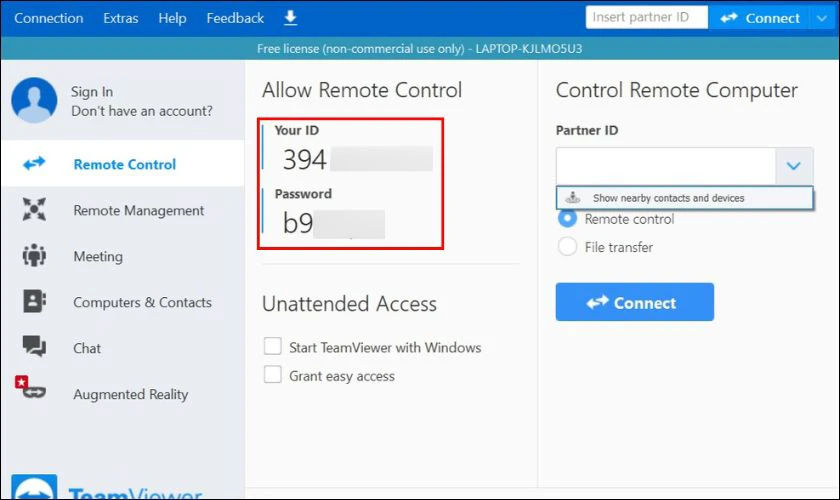
Task: Click the Chat bubbles icon
Action: [x=34, y=348]
